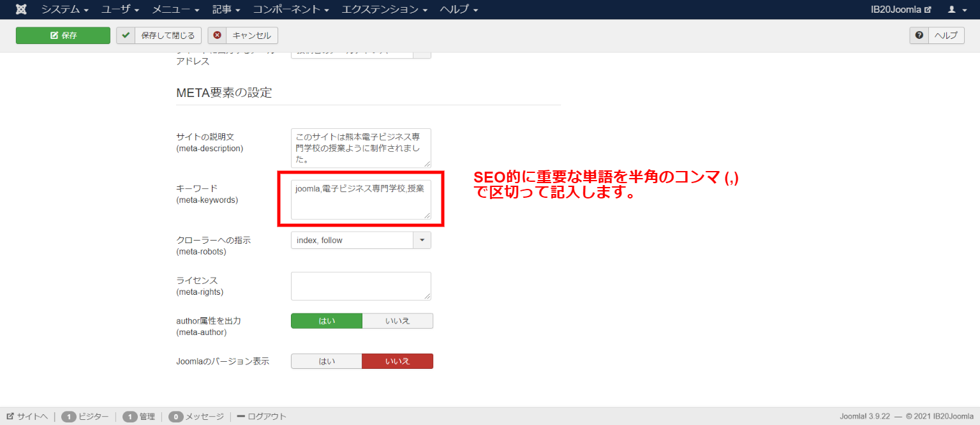Click the Joomla logo icon

pyautogui.click(x=21, y=10)
